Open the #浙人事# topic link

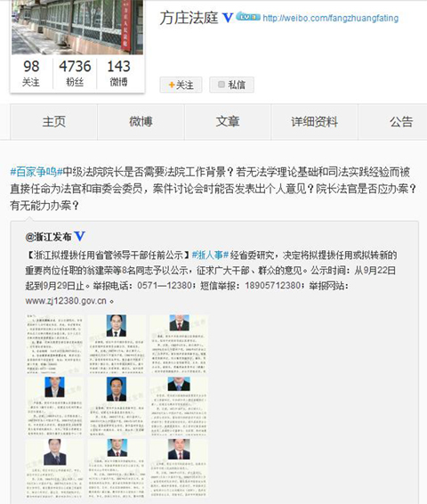point(210,256)
